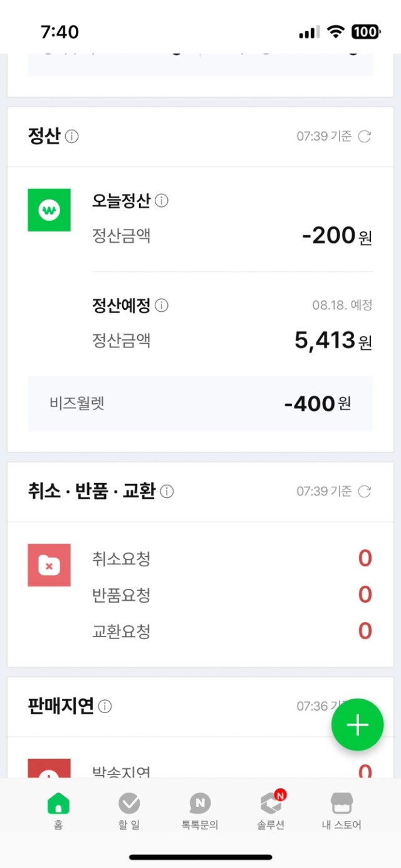Tap the 5,413원 정산예정 amount
The width and height of the screenshot is (401, 868).
pos(333,341)
